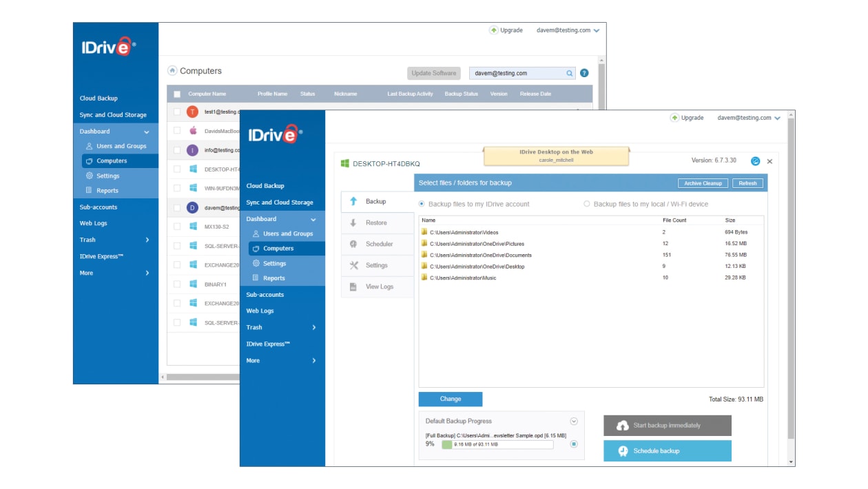Tick the checkbox for the WIN-9UFDN3M row
868x489 pixels.
click(177, 188)
